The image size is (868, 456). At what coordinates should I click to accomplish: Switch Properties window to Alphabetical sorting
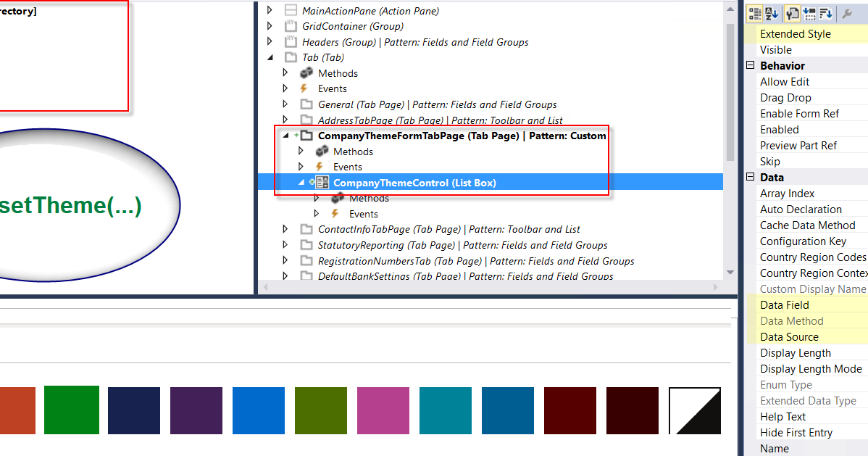point(771,13)
